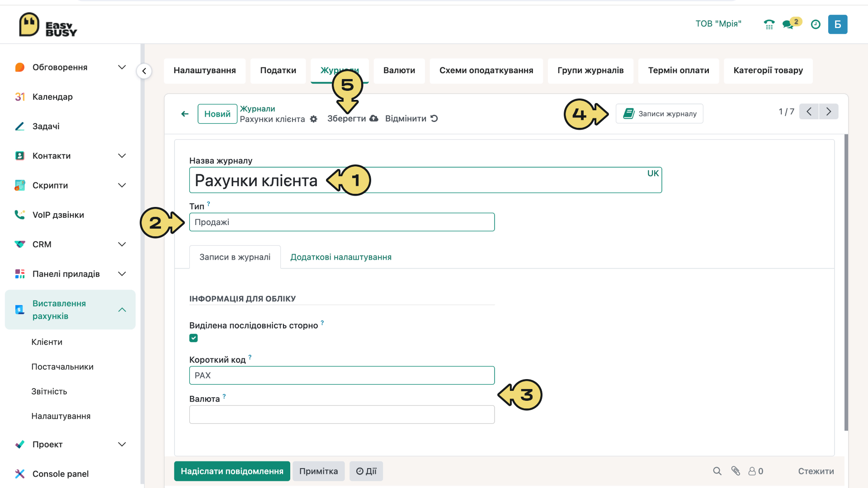
Task: Expand the Панелі приладів menu chevron
Action: [122, 274]
